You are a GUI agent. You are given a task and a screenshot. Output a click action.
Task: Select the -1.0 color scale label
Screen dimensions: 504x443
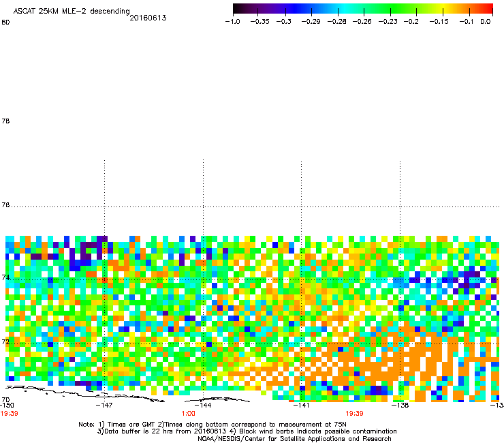[x=232, y=22]
